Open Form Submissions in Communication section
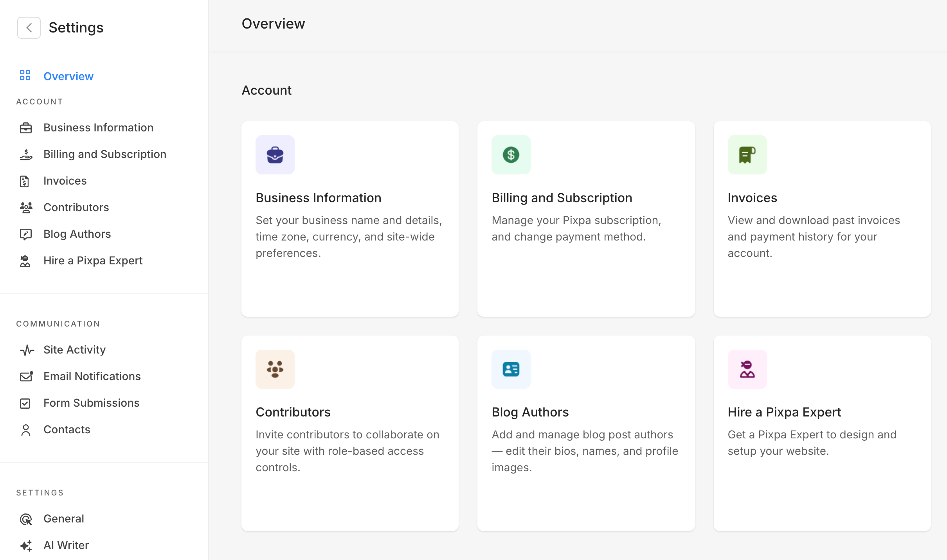Image resolution: width=947 pixels, height=560 pixels. (91, 403)
